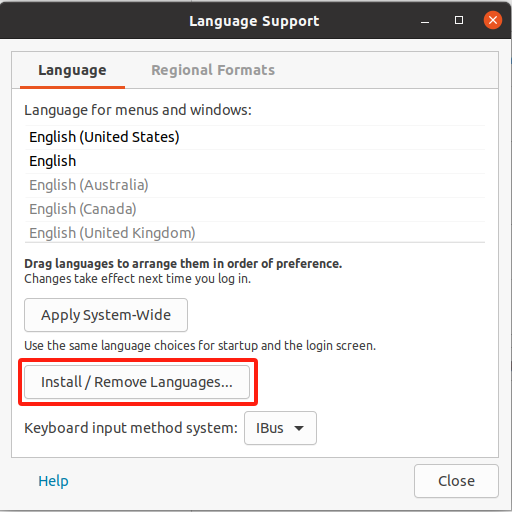
Task: Close the dialog with the Close button
Action: (x=456, y=481)
